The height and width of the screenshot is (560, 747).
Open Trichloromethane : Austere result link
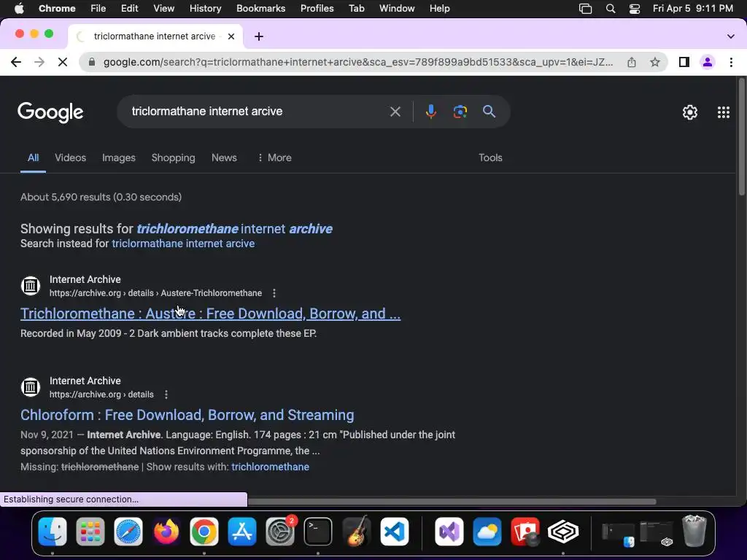[210, 314]
